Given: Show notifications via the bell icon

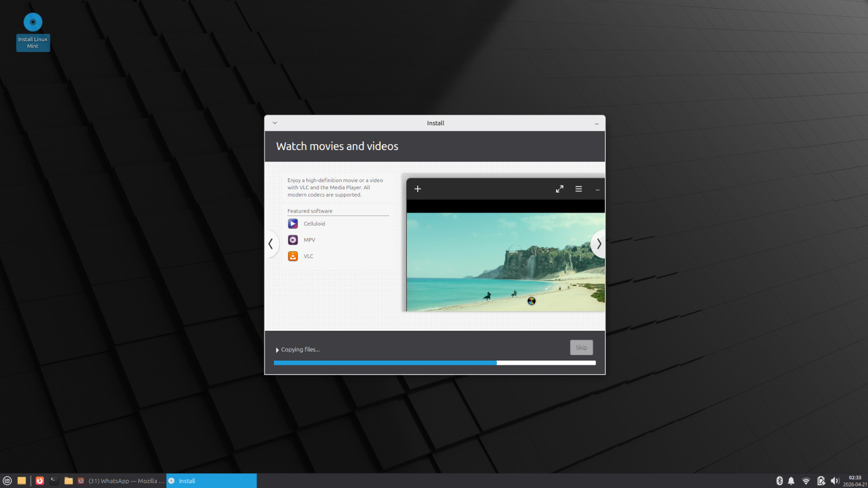Looking at the screenshot, I should [x=792, y=481].
